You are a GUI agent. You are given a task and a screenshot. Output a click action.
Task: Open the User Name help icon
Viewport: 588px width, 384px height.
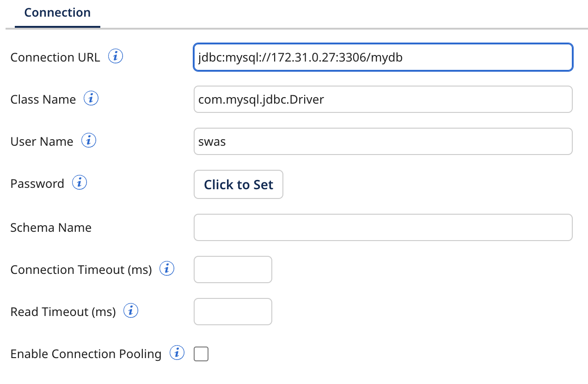[x=89, y=140]
